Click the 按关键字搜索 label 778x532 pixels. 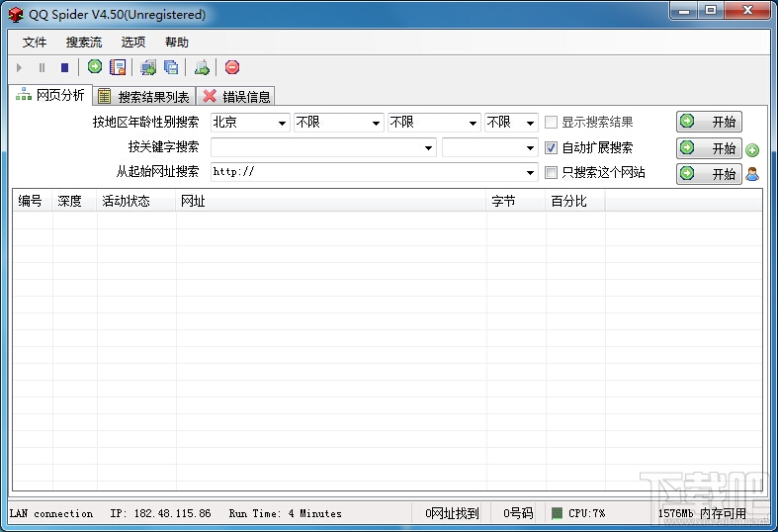[x=163, y=147]
